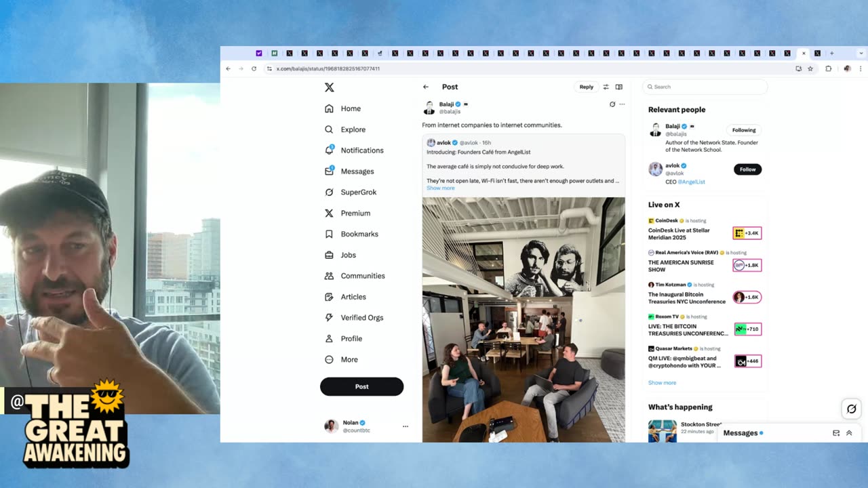Switch to the purple-icon first tab

[x=259, y=53]
